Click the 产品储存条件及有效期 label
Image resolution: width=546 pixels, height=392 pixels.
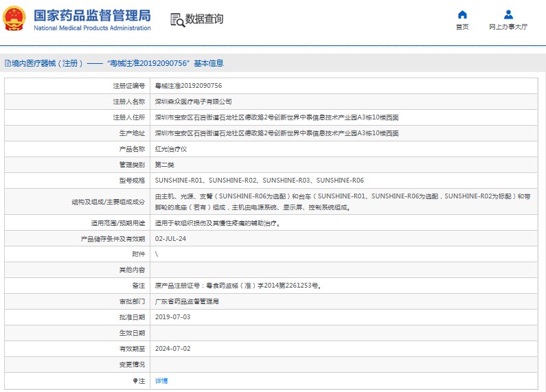coord(113,239)
